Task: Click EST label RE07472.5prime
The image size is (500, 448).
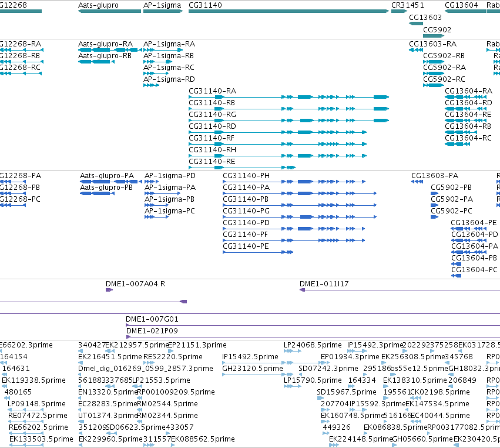Action: (x=38, y=416)
